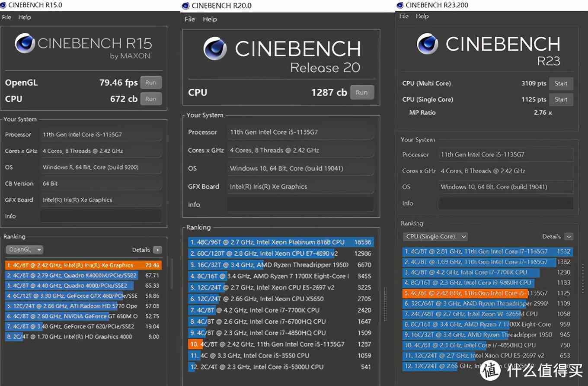Click the Cinebench R20.0 title bar icon
The width and height of the screenshot is (588, 386).
[x=186, y=6]
